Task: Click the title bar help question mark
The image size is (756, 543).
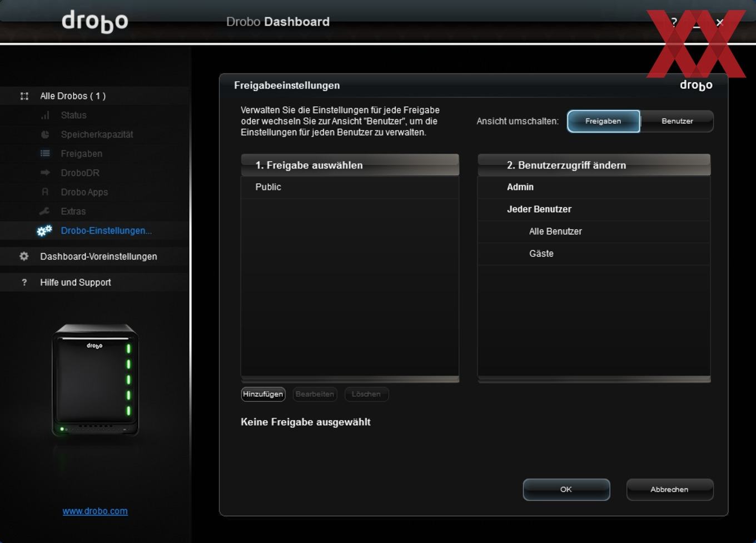Action: (x=674, y=22)
